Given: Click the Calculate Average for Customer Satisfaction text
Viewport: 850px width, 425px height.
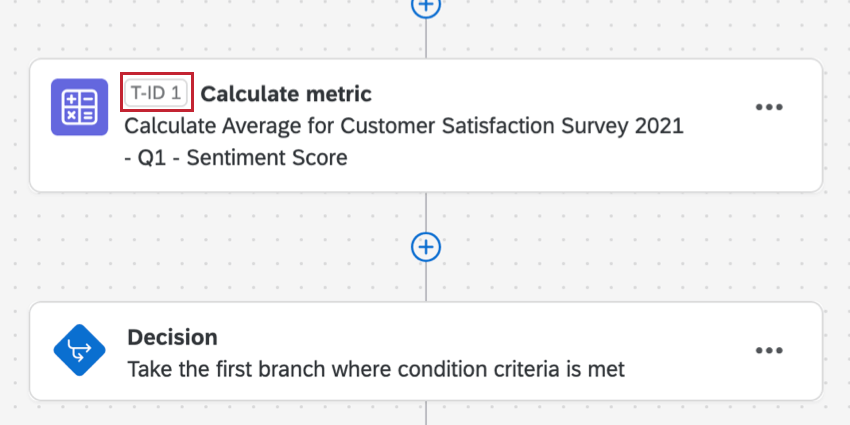Looking at the screenshot, I should pos(403,126).
